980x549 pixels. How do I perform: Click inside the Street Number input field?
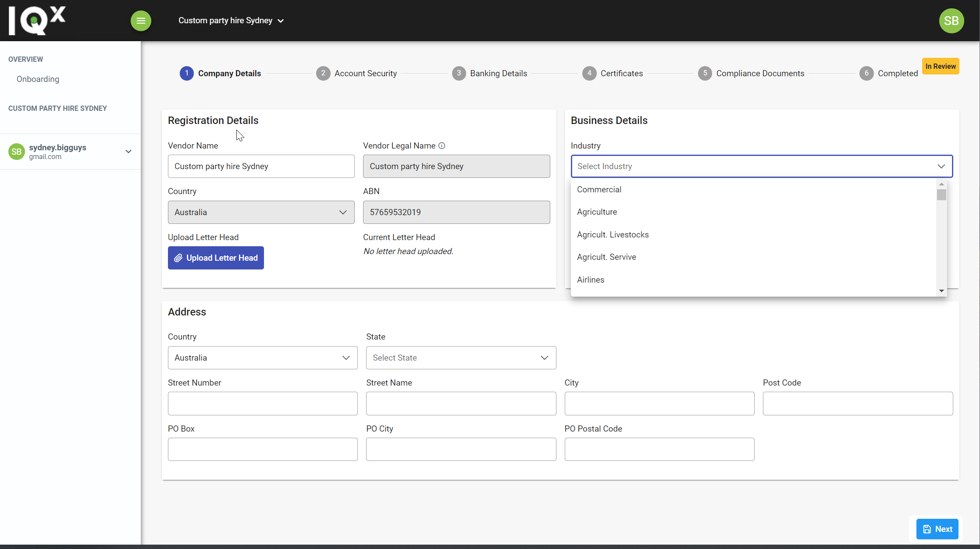(262, 403)
